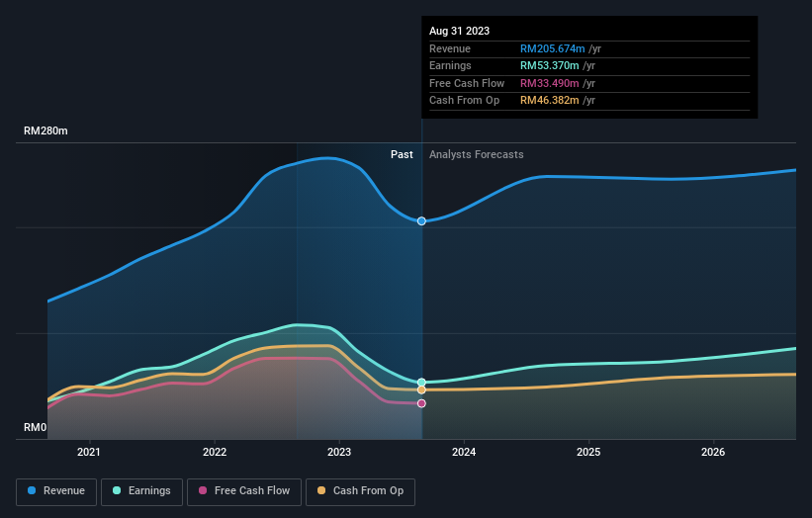Toggle the Cash From Op legend series

coord(360,491)
